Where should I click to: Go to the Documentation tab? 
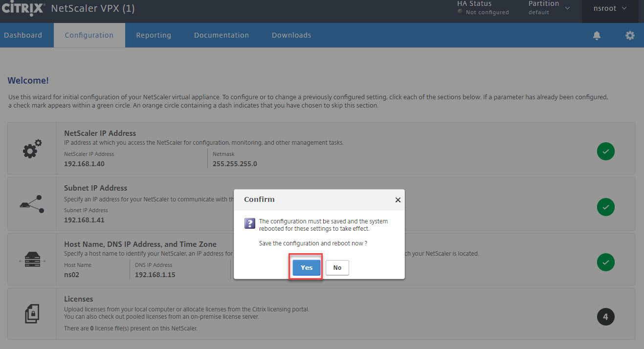click(x=222, y=35)
